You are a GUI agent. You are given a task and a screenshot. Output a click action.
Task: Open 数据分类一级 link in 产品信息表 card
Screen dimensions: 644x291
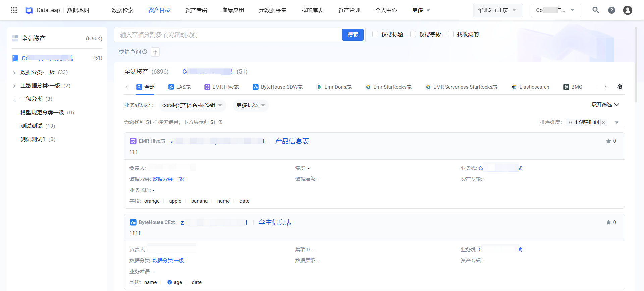point(168,179)
